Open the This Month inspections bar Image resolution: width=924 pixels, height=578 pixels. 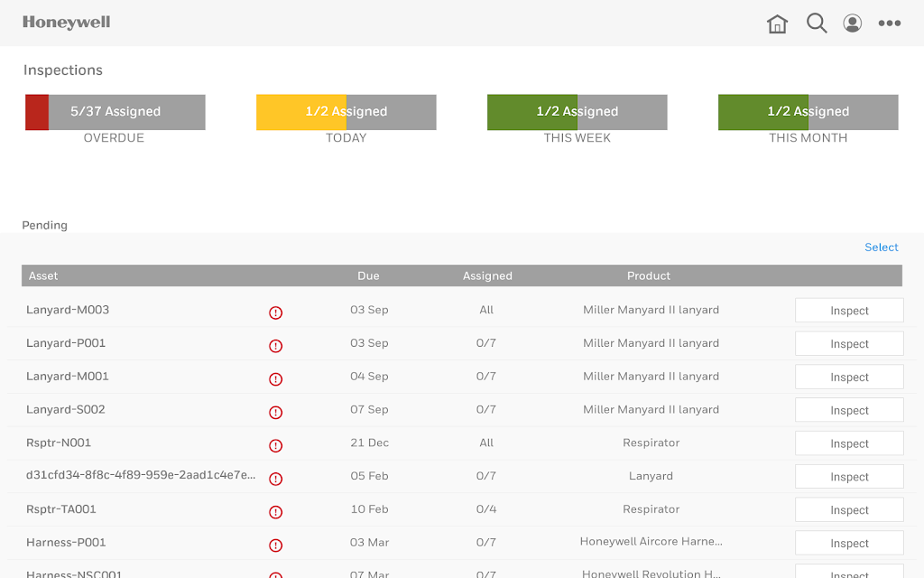(808, 112)
